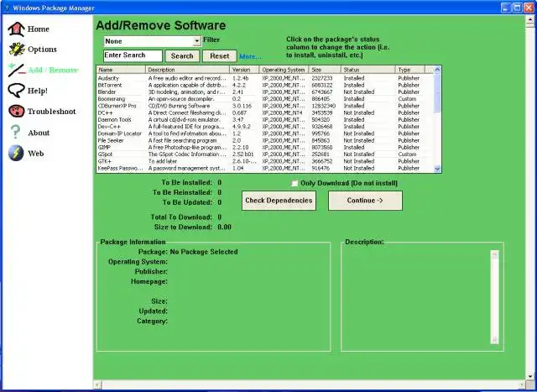Screen dimensions: 537x392
Task: Click the Options gear-bug icon
Action: (17, 50)
